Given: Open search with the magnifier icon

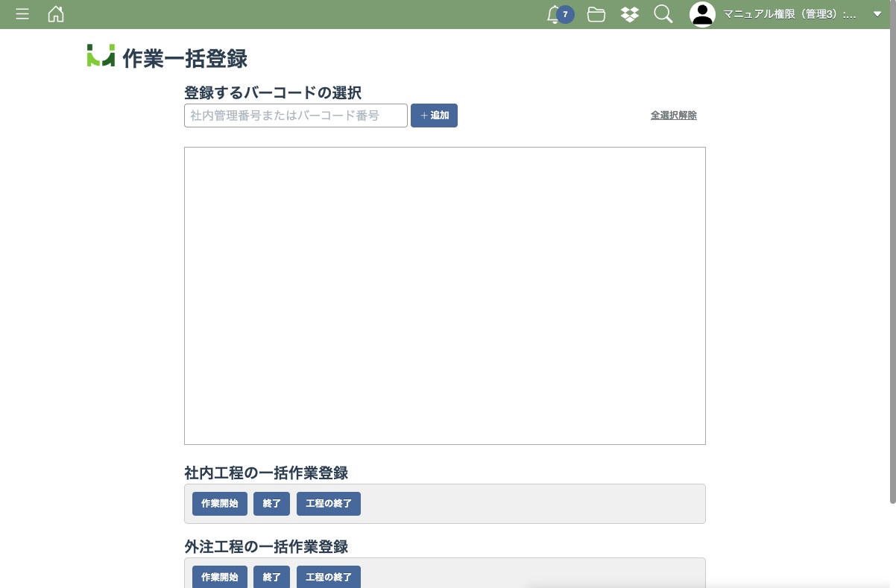Looking at the screenshot, I should point(663,14).
